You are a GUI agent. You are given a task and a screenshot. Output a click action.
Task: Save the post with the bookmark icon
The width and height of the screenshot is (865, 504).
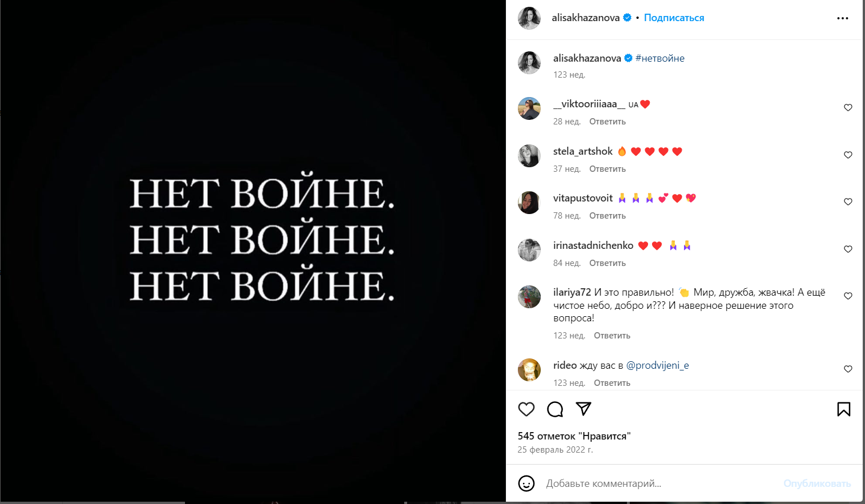pos(844,409)
